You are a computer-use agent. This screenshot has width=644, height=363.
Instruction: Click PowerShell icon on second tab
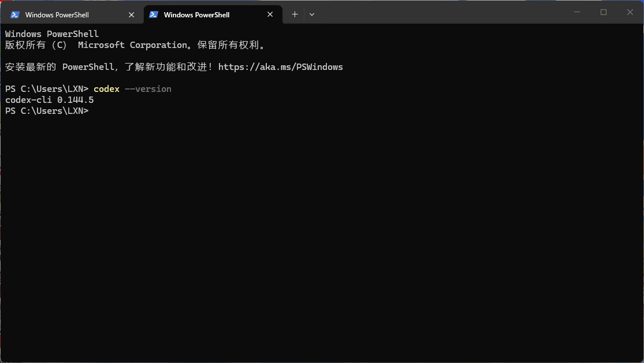[x=154, y=14]
